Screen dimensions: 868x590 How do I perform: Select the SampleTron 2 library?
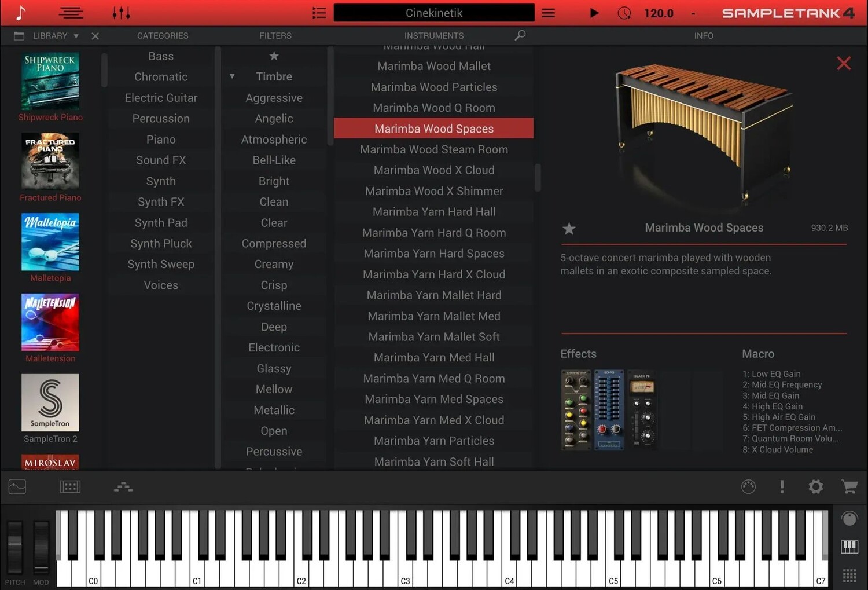click(50, 409)
